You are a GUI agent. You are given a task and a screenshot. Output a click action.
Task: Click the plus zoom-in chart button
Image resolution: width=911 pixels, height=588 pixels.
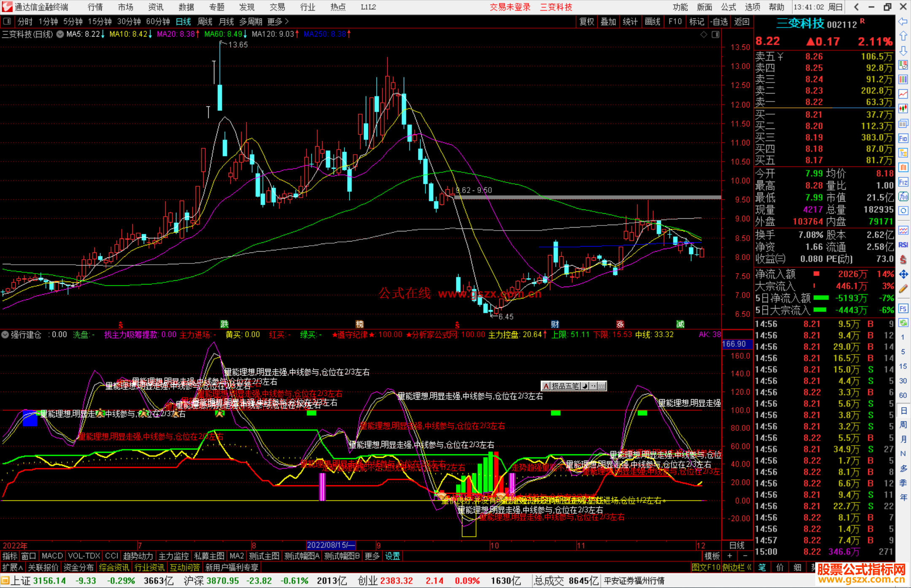coord(730,556)
